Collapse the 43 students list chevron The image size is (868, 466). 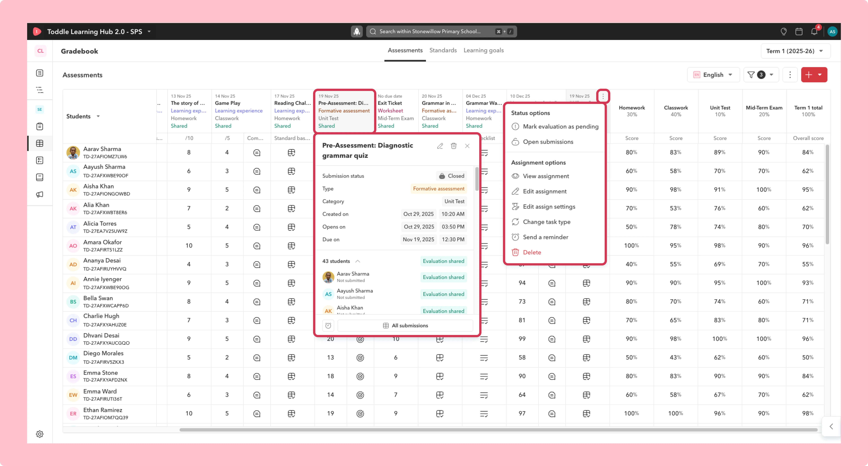coord(358,261)
